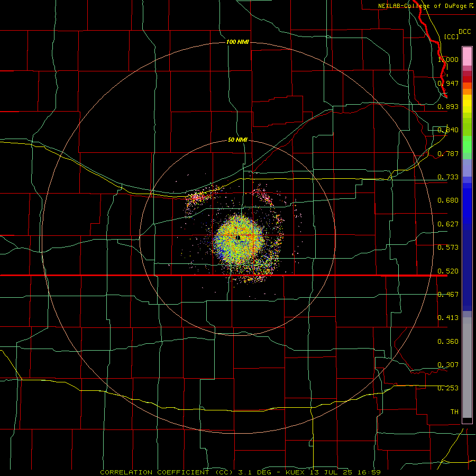Click the TH threshold label in legend

point(454,412)
